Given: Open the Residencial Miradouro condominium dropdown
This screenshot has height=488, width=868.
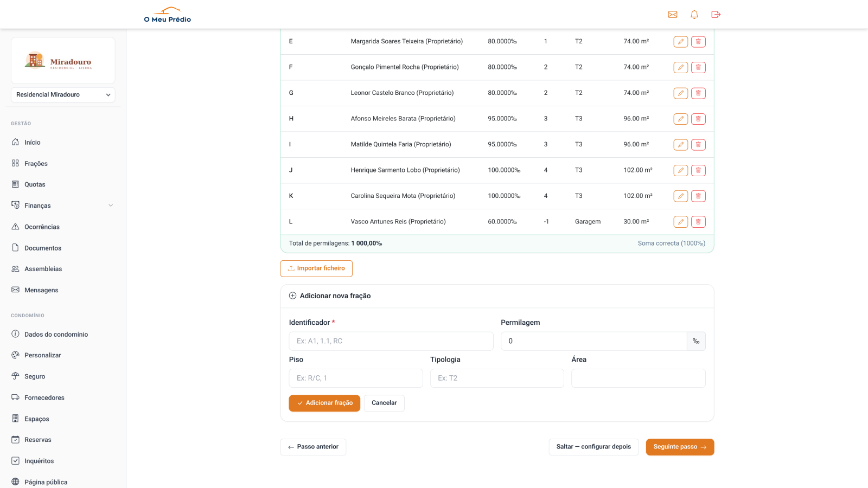Looking at the screenshot, I should click(x=63, y=95).
